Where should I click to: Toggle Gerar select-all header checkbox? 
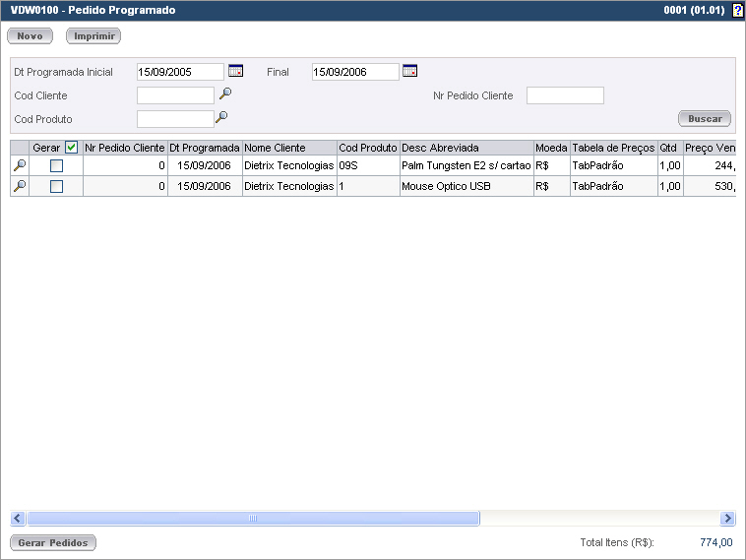point(71,148)
